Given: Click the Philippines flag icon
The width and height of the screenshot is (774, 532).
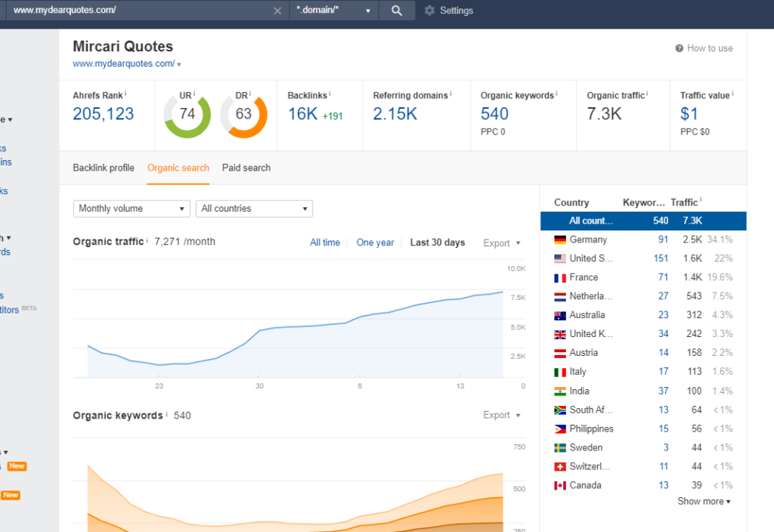Looking at the screenshot, I should click(560, 429).
